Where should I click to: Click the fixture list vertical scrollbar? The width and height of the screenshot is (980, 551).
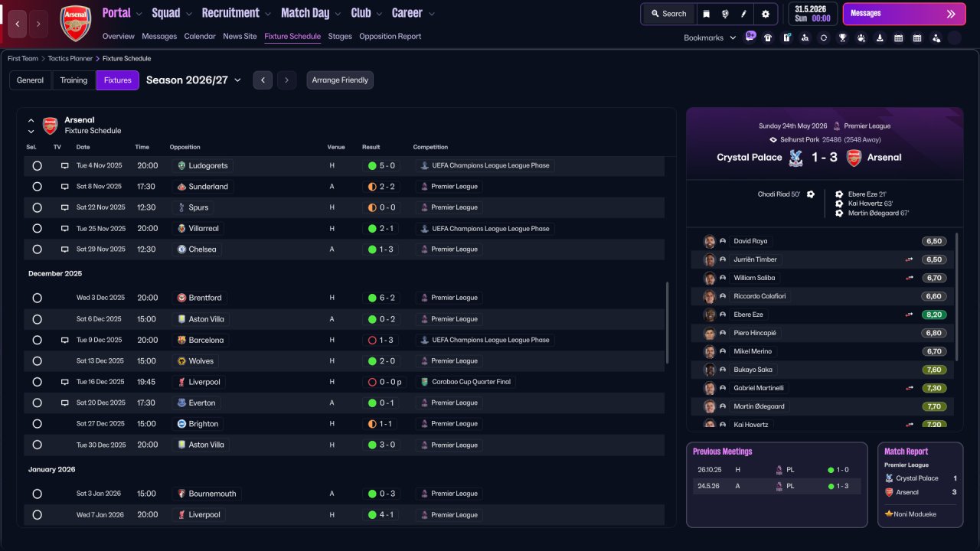[x=668, y=322]
